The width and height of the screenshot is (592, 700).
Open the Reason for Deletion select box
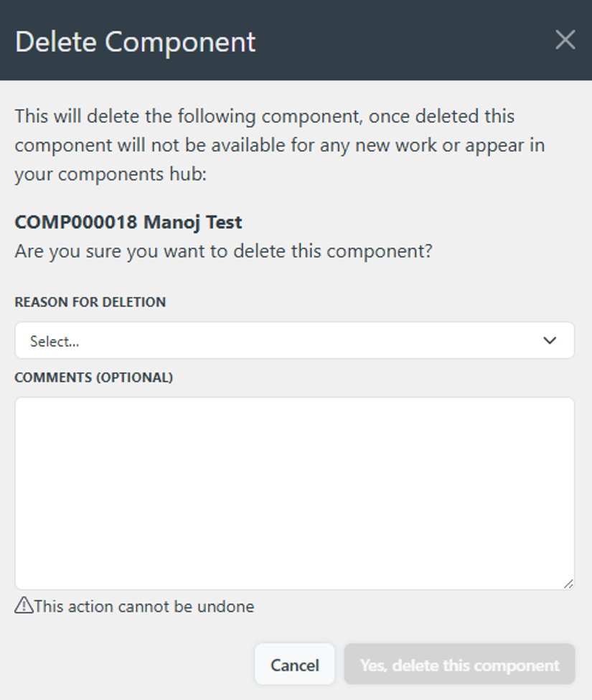click(294, 340)
